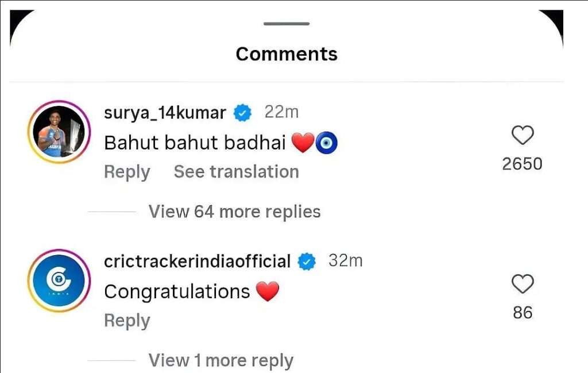
Task: Reply to the Bahut bahut badhai comment
Action: pyautogui.click(x=127, y=172)
